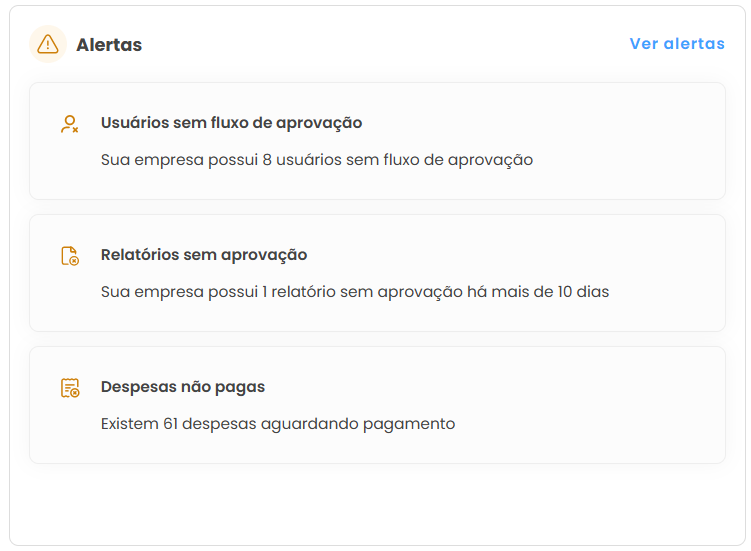Select the Despesas não pagas title

tap(183, 387)
